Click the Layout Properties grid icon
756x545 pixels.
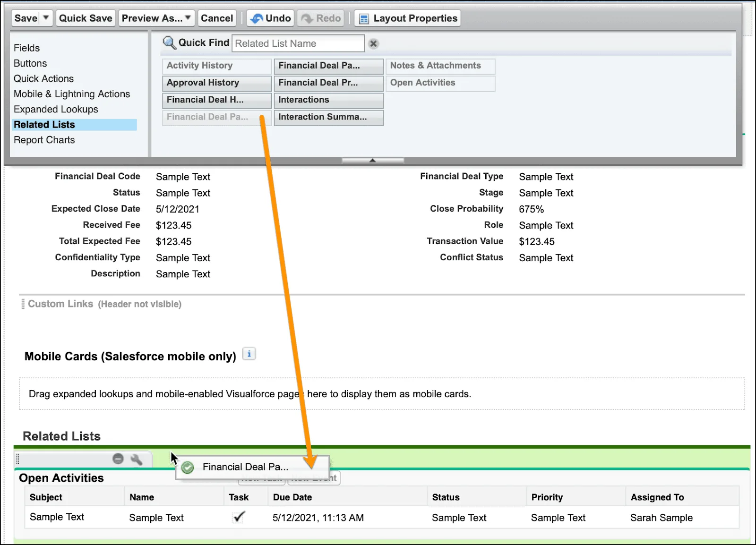pos(363,18)
